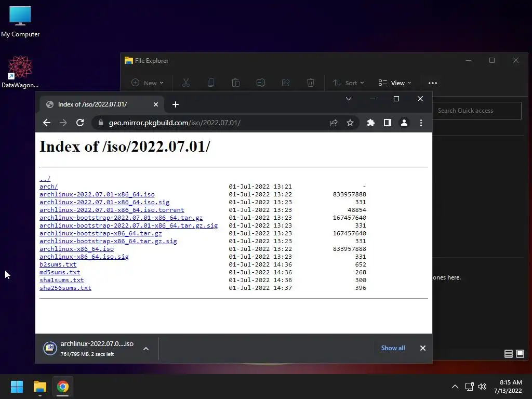Open the Windows Start button
The image size is (532, 399).
tap(17, 387)
